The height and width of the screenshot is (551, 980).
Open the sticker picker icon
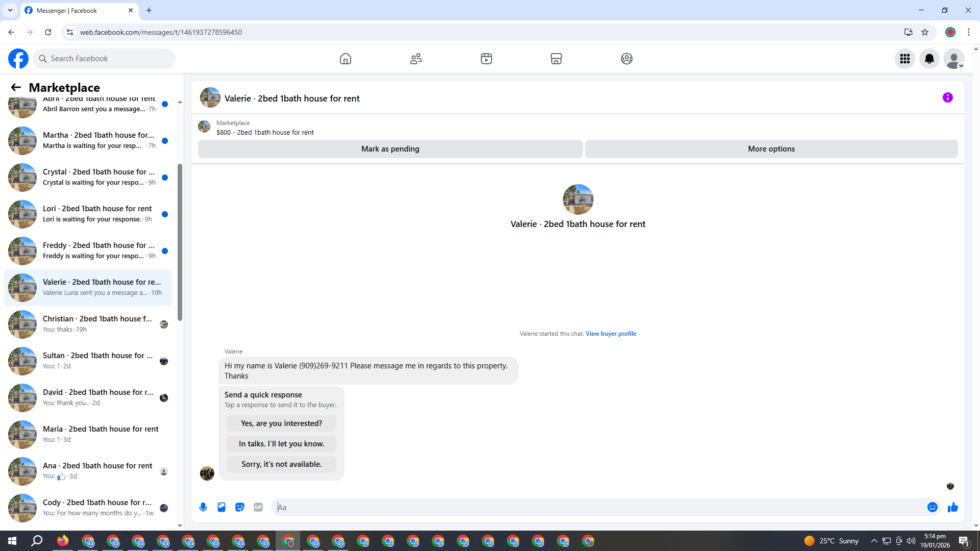pyautogui.click(x=240, y=507)
